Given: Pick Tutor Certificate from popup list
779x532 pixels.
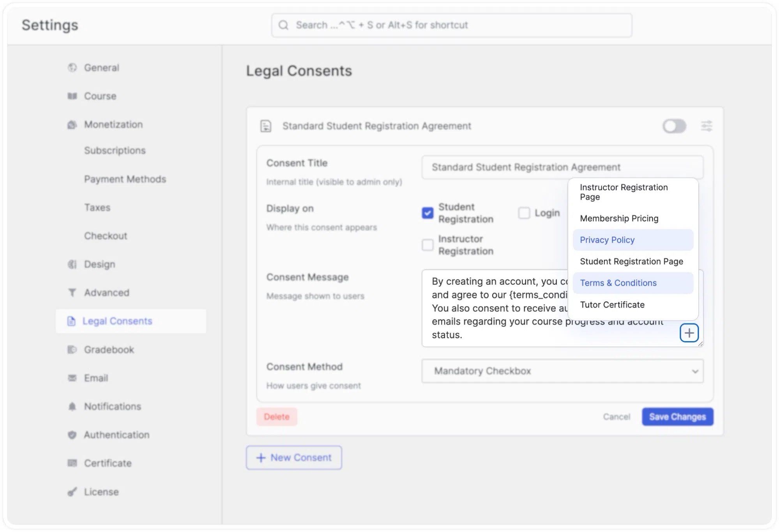Looking at the screenshot, I should 633,305.
